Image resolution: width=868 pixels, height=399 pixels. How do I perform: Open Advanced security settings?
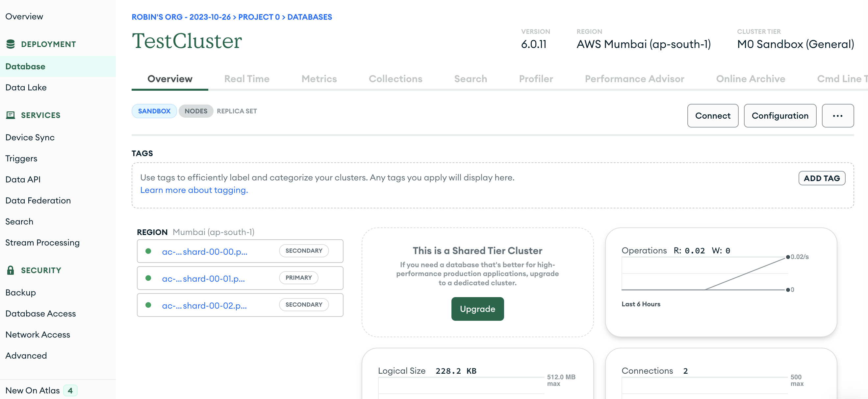(26, 356)
